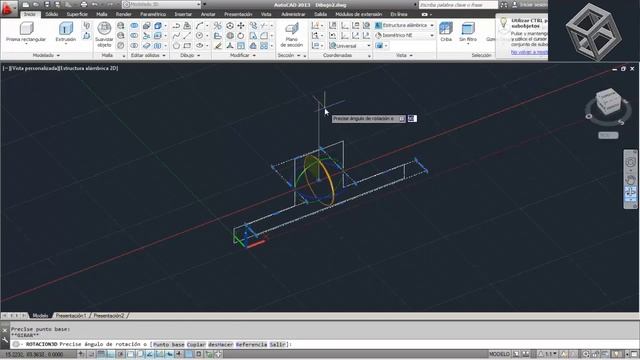The height and width of the screenshot is (360, 640).
Task: Switch to the Presentación1 layout tab
Action: 71,316
